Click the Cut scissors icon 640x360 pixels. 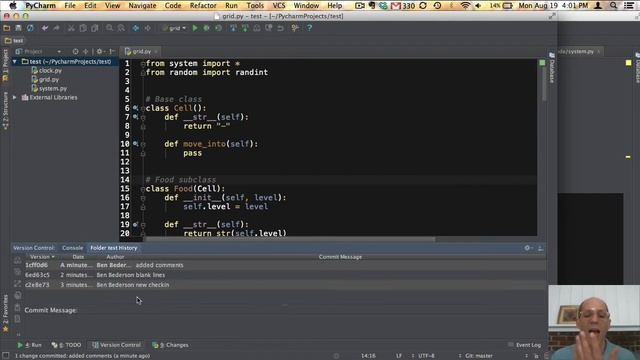pos(71,28)
